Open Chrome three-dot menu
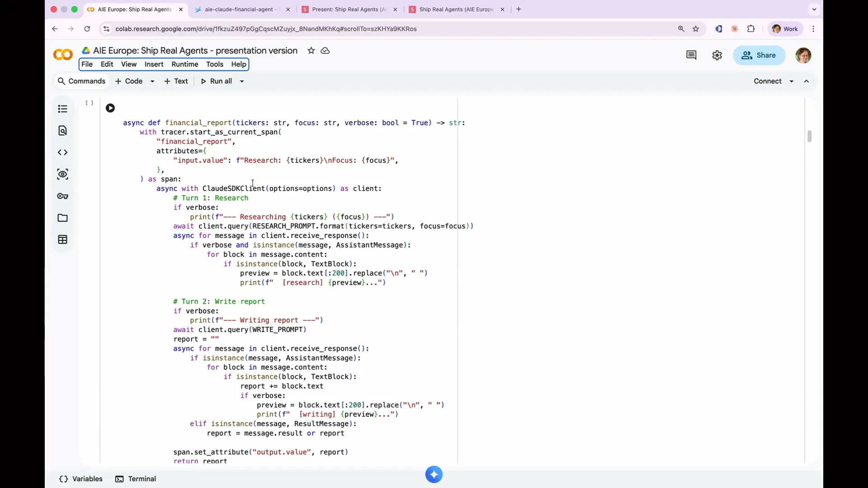This screenshot has height=488, width=868. pos(813,29)
